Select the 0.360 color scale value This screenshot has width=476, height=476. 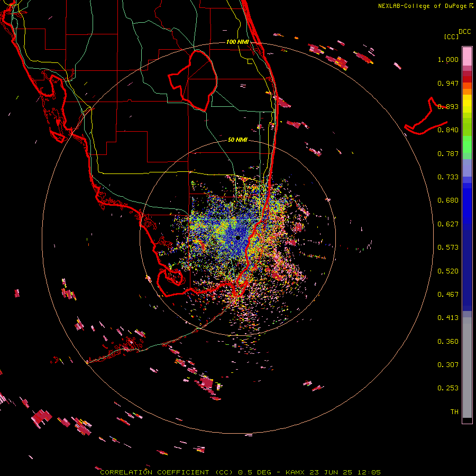click(x=448, y=342)
